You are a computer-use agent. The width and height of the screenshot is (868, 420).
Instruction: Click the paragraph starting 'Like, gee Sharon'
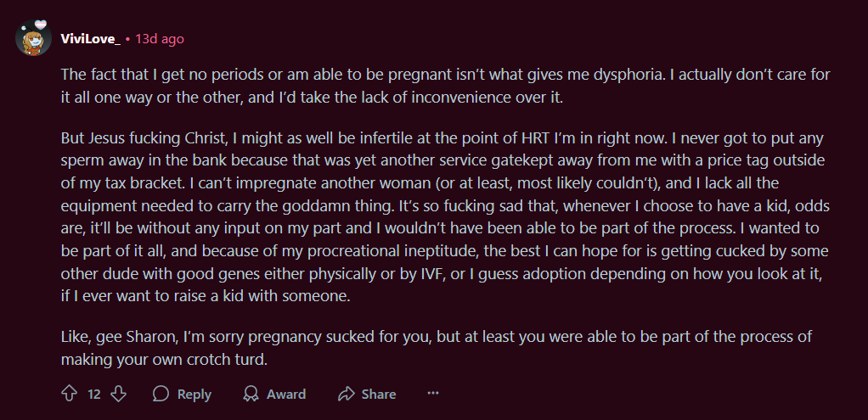(x=437, y=348)
